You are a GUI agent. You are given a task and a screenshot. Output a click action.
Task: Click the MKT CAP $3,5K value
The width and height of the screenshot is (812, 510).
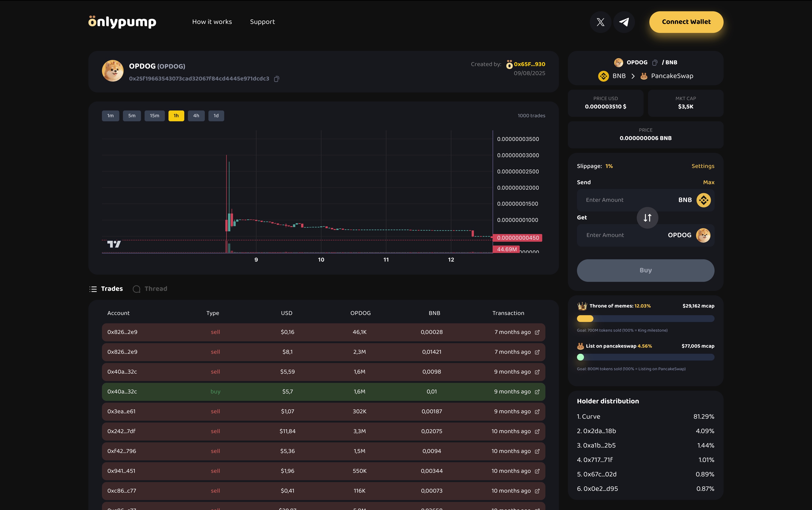point(685,107)
